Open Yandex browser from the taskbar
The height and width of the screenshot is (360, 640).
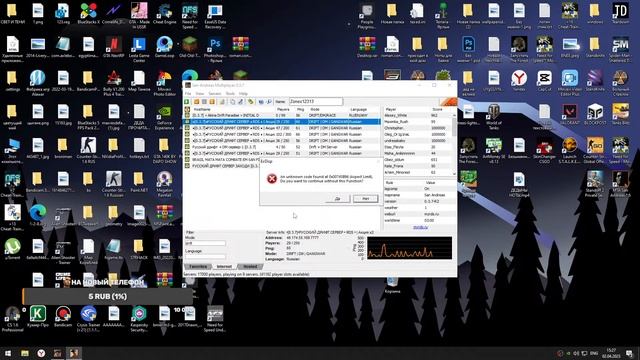click(41, 353)
